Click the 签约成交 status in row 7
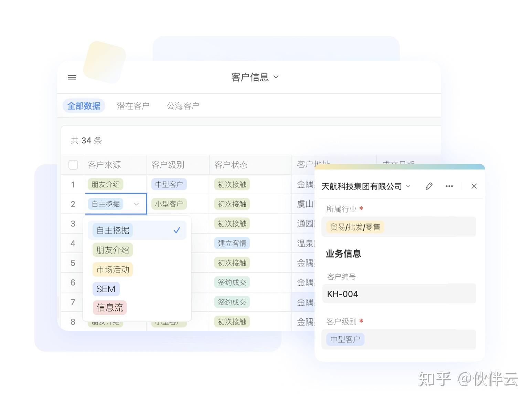The width and height of the screenshot is (532, 401). pos(232,302)
